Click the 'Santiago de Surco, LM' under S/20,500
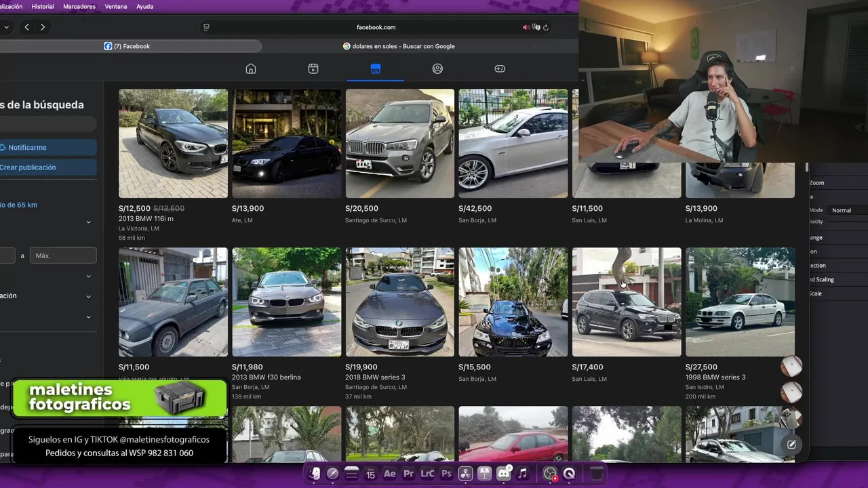 point(376,220)
